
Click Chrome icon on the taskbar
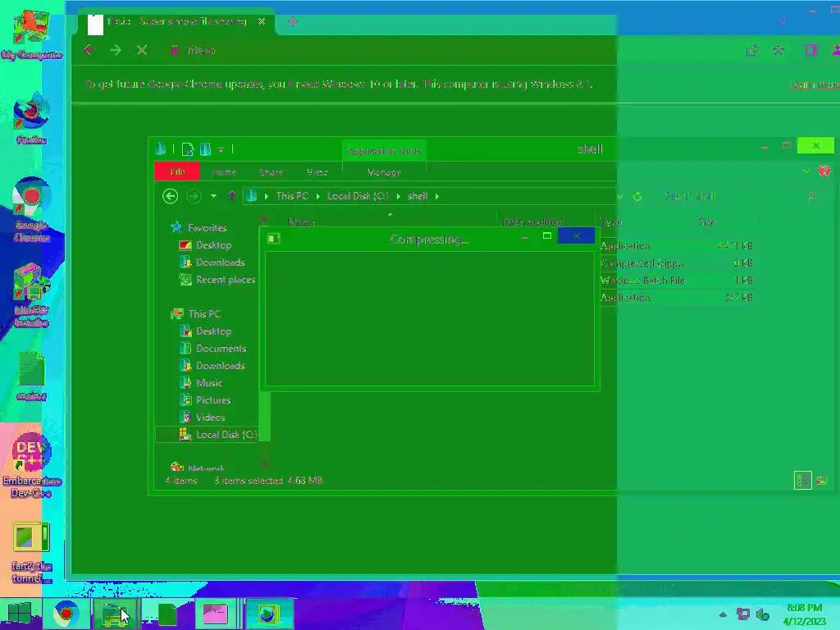coord(66,614)
